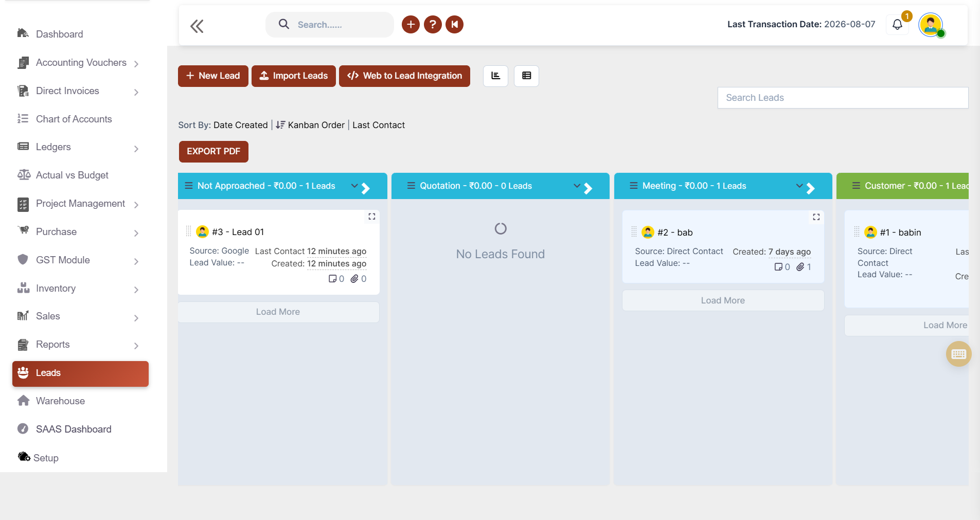This screenshot has width=980, height=520.
Task: Click the New Lead button
Action: 213,76
